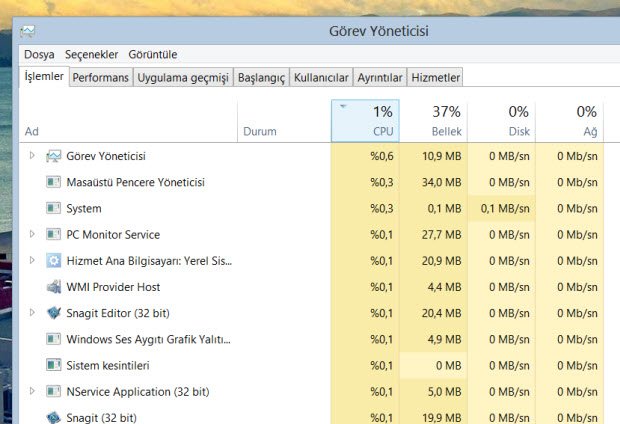Expand the Snagit Editor (32 bit) entry
Viewport: 620px width, 424px height.
[32, 313]
